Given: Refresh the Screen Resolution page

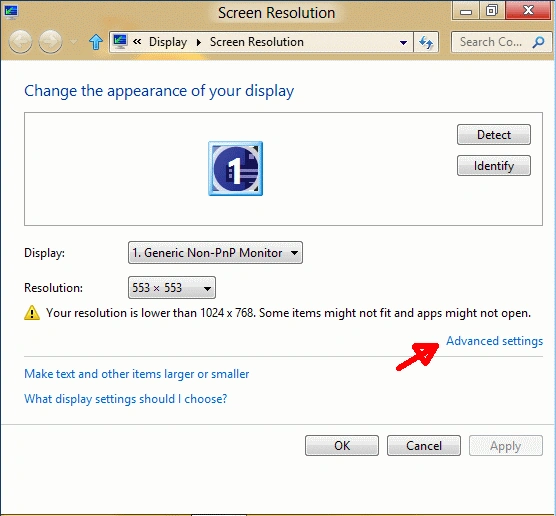Looking at the screenshot, I should [426, 43].
